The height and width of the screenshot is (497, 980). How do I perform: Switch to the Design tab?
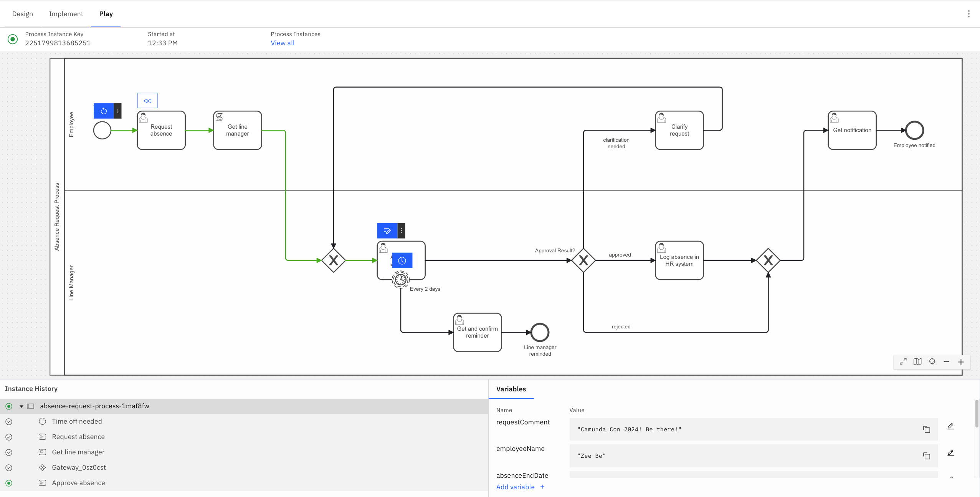tap(22, 14)
